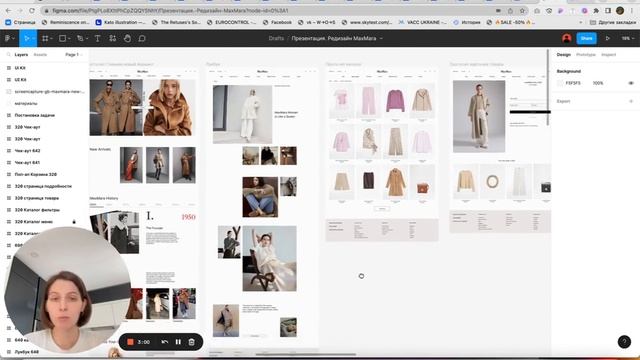Show hidden bookmarks overflow chevron

pyautogui.click(x=581, y=22)
